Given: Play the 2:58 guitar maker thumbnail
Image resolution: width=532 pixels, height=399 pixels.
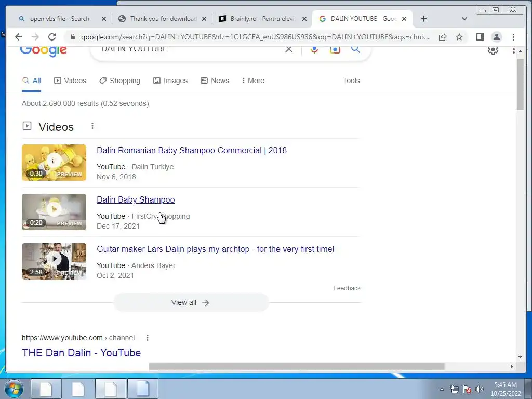Looking at the screenshot, I should point(54,261).
